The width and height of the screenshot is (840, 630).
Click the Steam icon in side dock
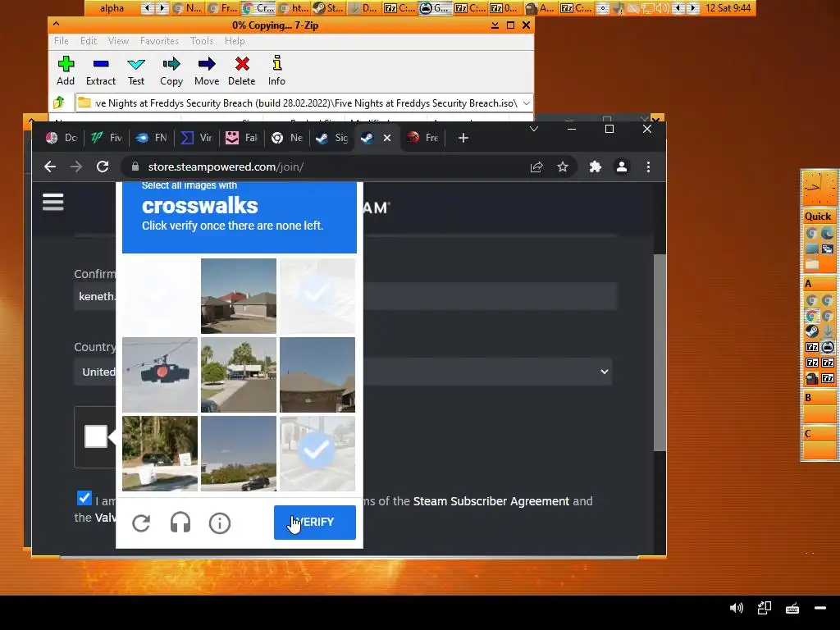(x=811, y=331)
